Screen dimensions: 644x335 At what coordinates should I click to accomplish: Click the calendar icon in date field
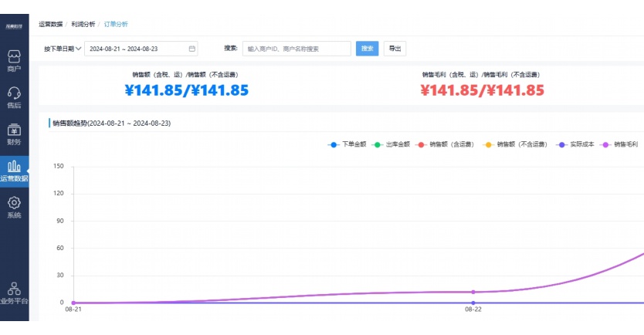tap(192, 49)
